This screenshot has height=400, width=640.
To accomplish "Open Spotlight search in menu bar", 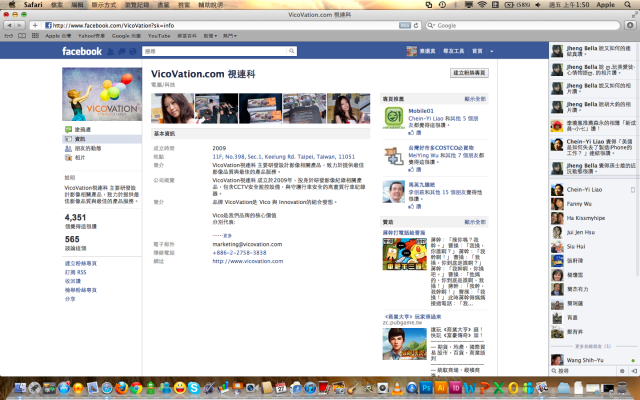I will pyautogui.click(x=627, y=4).
